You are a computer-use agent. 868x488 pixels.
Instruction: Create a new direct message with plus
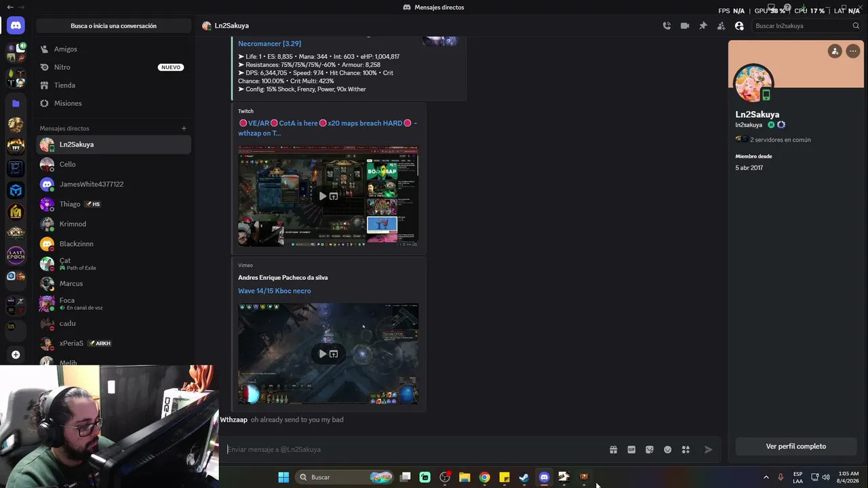click(184, 128)
